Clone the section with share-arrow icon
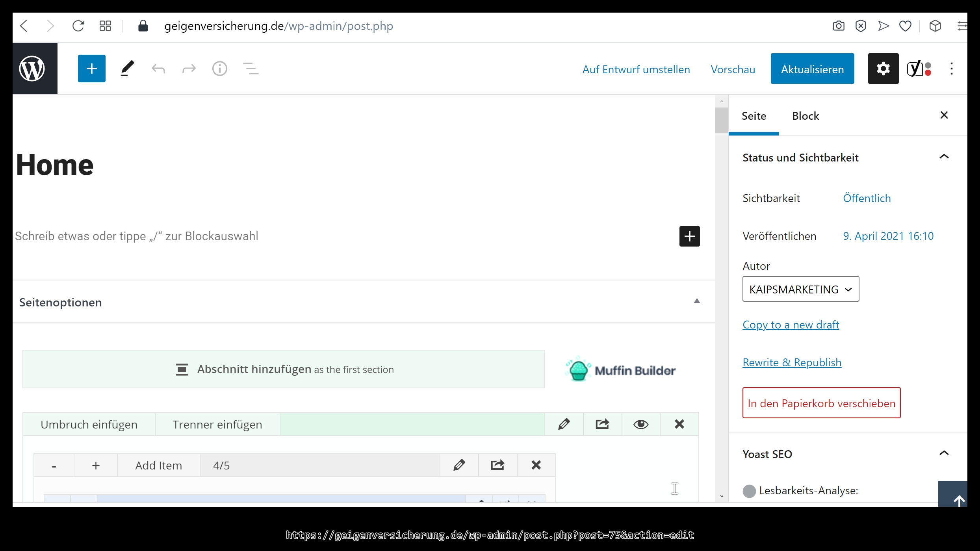The width and height of the screenshot is (980, 551). tap(602, 424)
